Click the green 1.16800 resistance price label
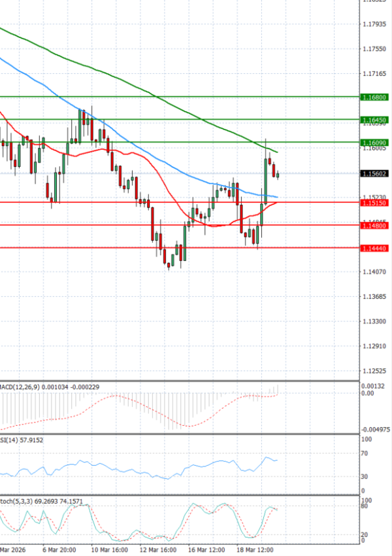Viewport: 392px width, 556px height. pos(375,97)
